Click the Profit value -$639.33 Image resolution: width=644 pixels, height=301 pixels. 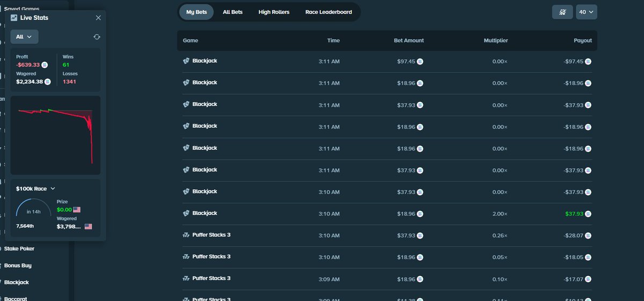pos(28,64)
